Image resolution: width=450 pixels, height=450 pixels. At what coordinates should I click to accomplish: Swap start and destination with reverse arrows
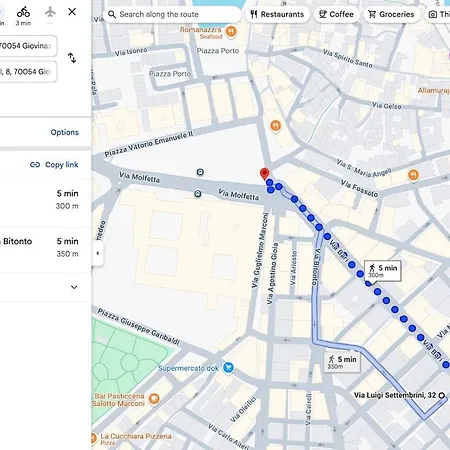pyautogui.click(x=72, y=58)
